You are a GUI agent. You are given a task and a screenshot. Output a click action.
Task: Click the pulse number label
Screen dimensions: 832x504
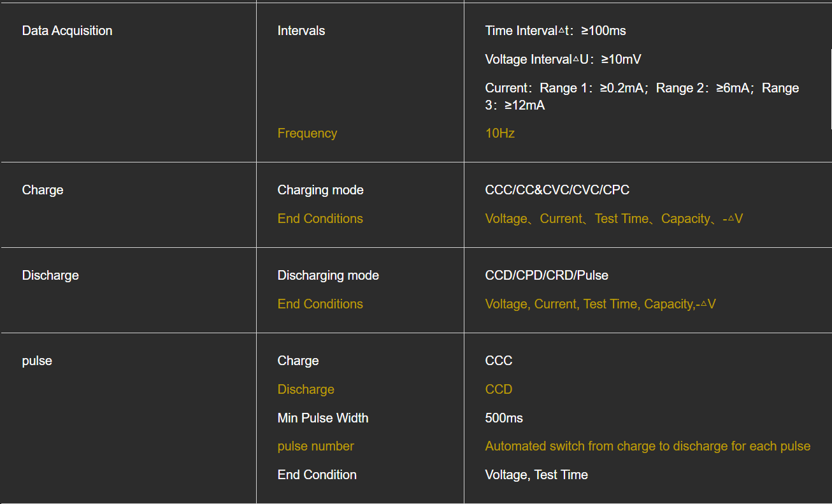[x=315, y=446]
